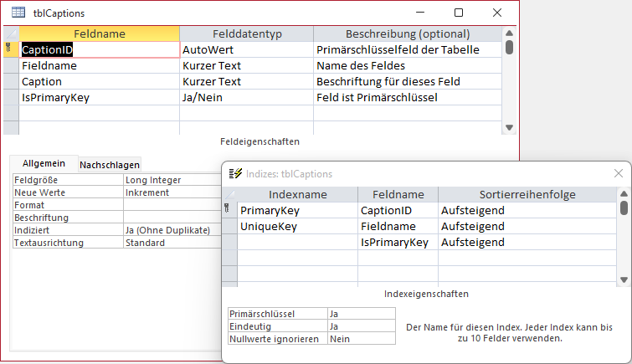Viewport: 632px width, 364px height.
Task: Click the Feldname column header in Indizes dialog
Action: [x=398, y=194]
